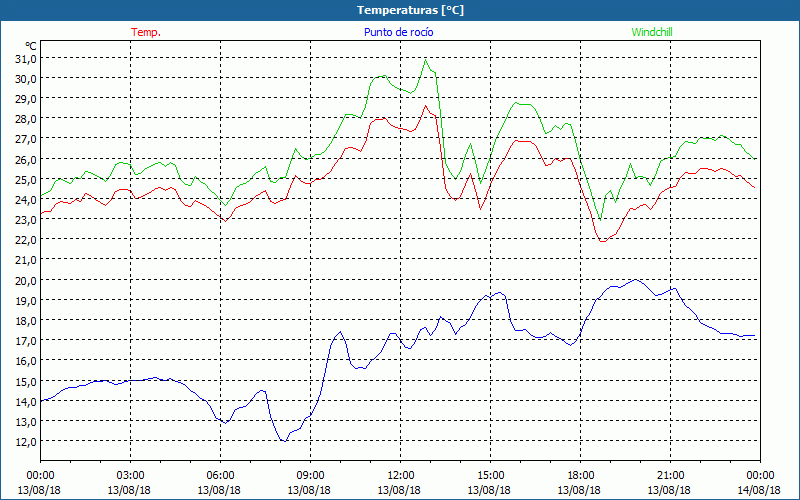Click the '20,0' y-axis value
This screenshot has width=800, height=500.
26,280
